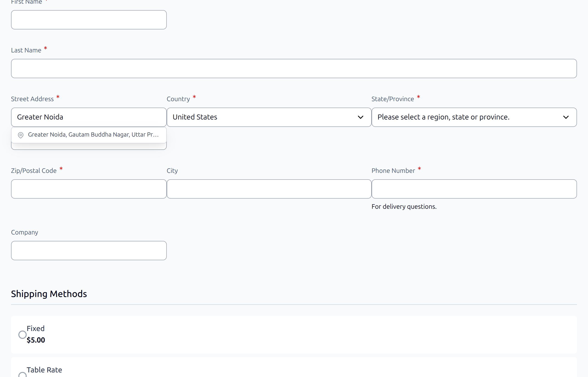Viewport: 588px width, 377px height.
Task: Select the Fixed $5.00 shipping radio button
Action: click(23, 334)
